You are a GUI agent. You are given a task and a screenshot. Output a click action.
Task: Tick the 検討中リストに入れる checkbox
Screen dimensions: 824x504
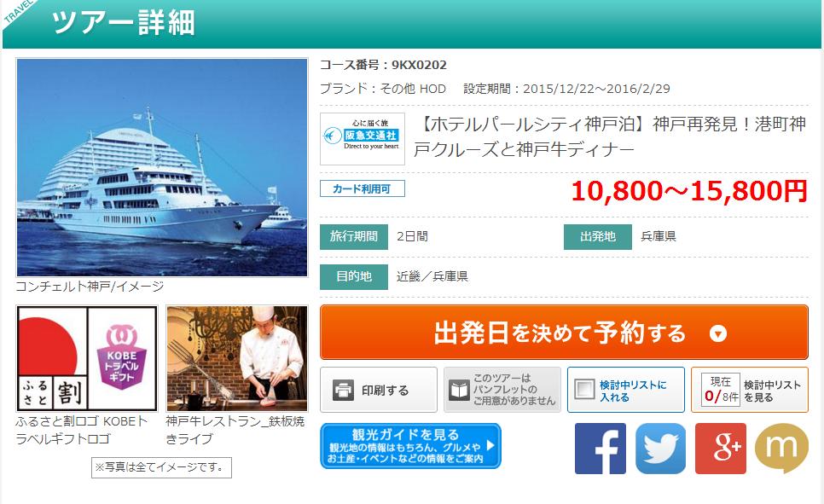[x=584, y=390]
